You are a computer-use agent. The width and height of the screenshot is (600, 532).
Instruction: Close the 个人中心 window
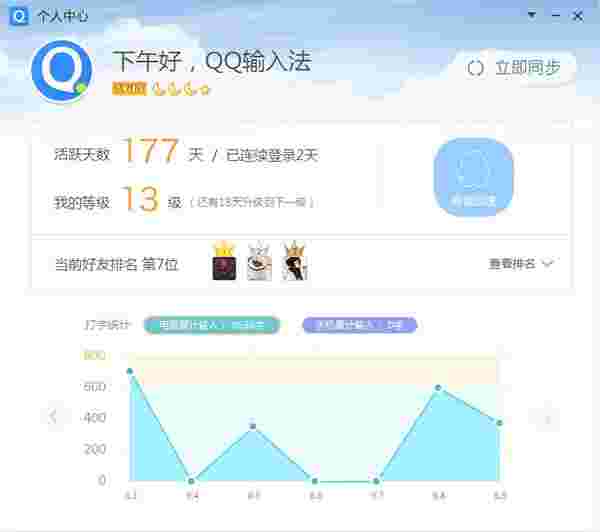coord(578,16)
